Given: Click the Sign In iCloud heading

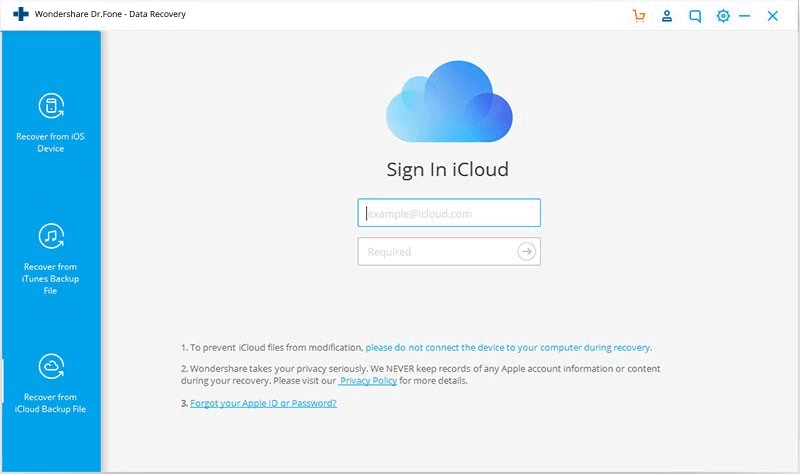Looking at the screenshot, I should [x=447, y=169].
